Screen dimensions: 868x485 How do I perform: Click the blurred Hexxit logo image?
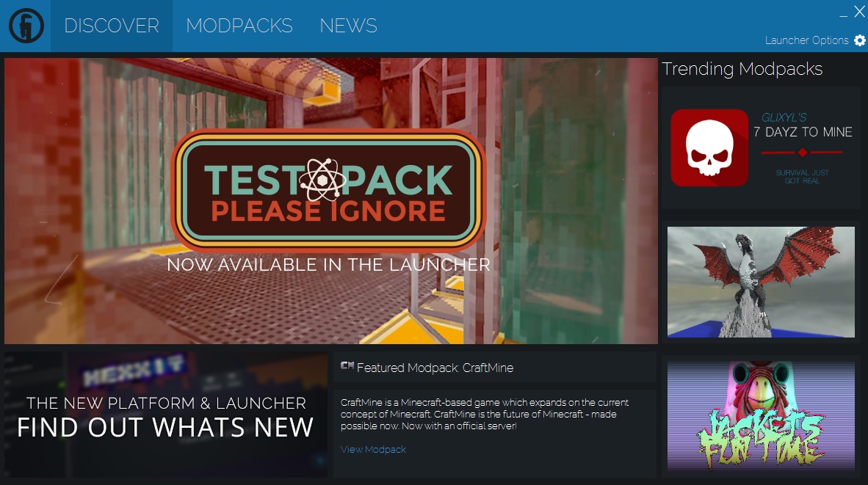[x=133, y=376]
